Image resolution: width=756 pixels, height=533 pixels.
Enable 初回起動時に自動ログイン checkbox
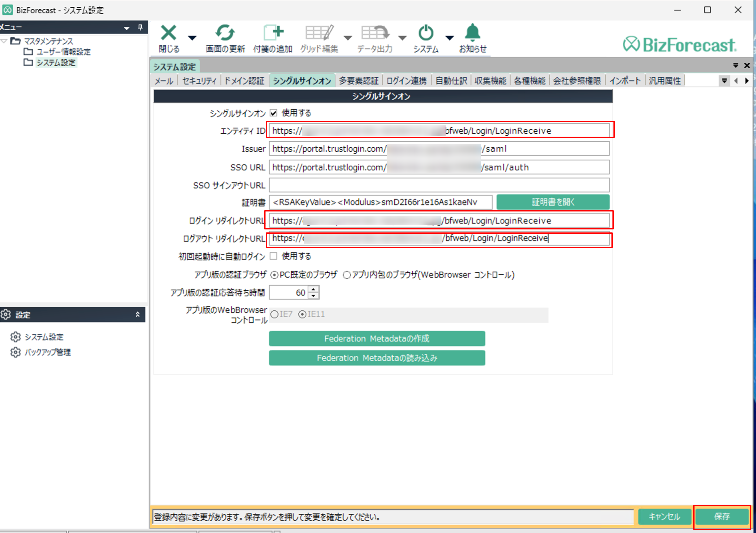tap(273, 256)
